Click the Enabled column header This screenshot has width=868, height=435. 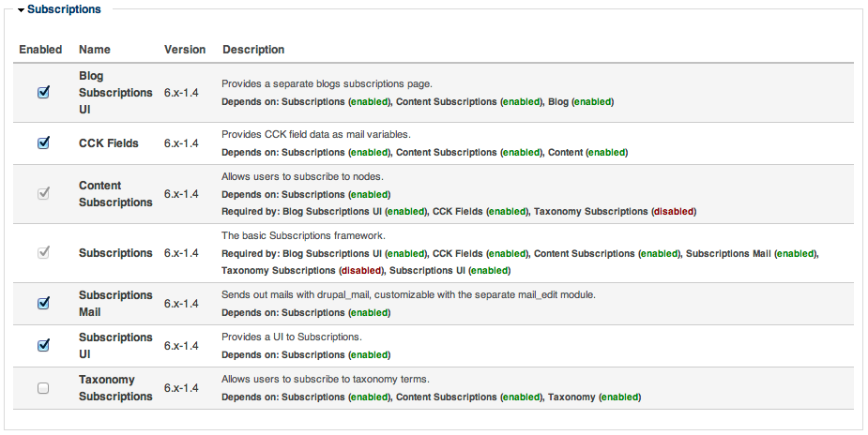tap(40, 50)
